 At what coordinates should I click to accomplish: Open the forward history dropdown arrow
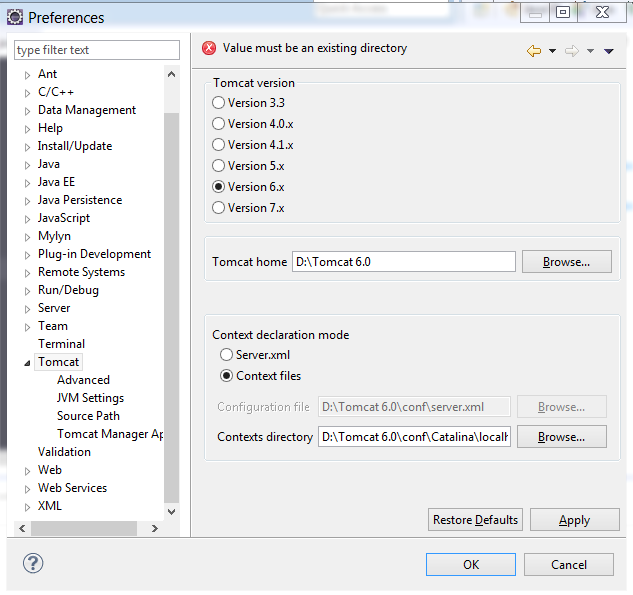pyautogui.click(x=590, y=51)
